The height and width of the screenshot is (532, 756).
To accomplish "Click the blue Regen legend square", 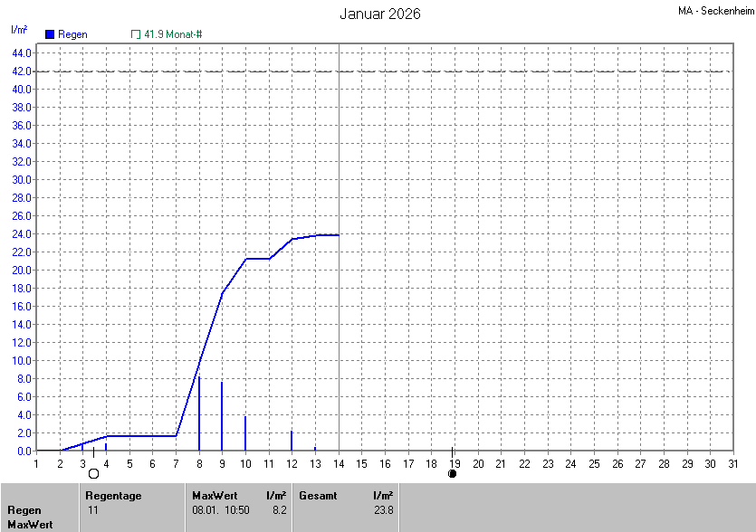I will pos(49,34).
